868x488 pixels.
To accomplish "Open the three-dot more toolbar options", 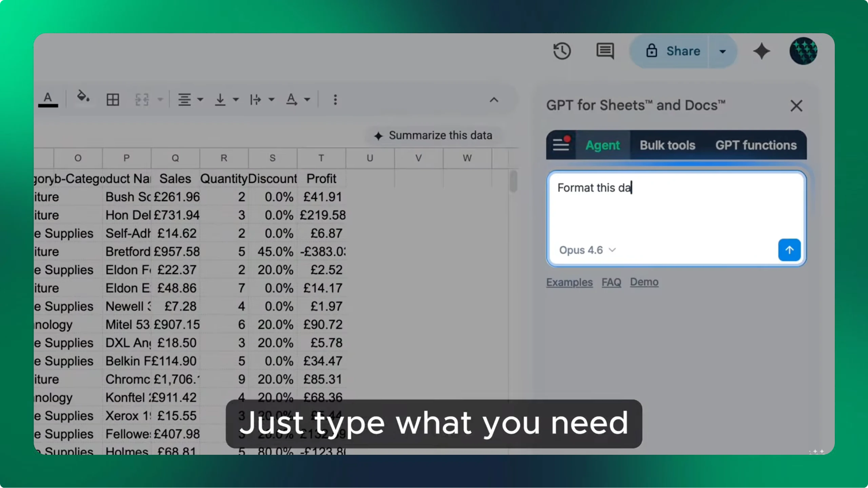I will [335, 100].
